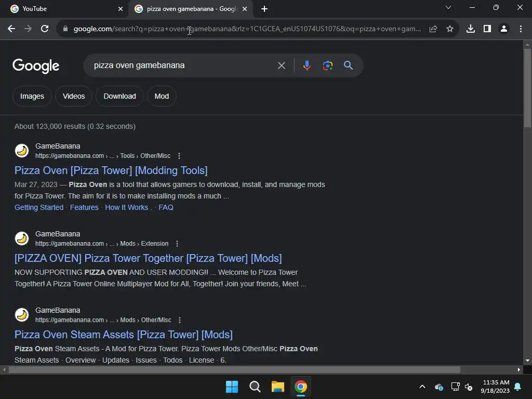Apply the Mod filter chip

162,96
